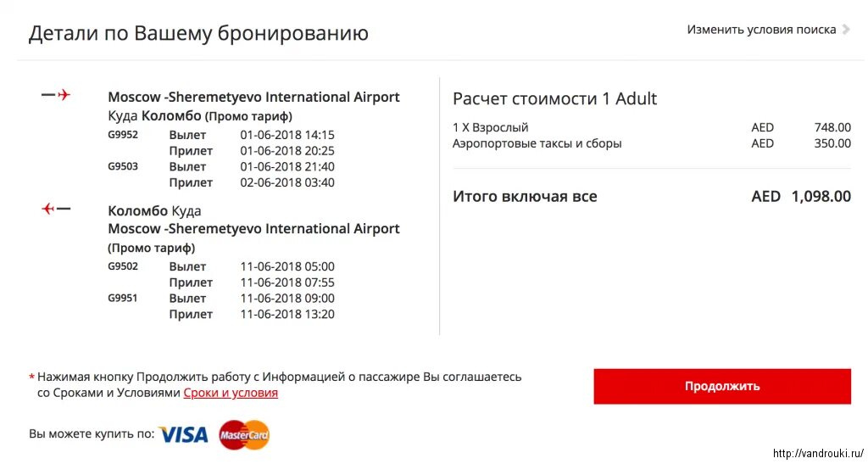This screenshot has height=464, width=868.
Task: Click the red asterisk before the agreement notice
Action: click(x=31, y=378)
